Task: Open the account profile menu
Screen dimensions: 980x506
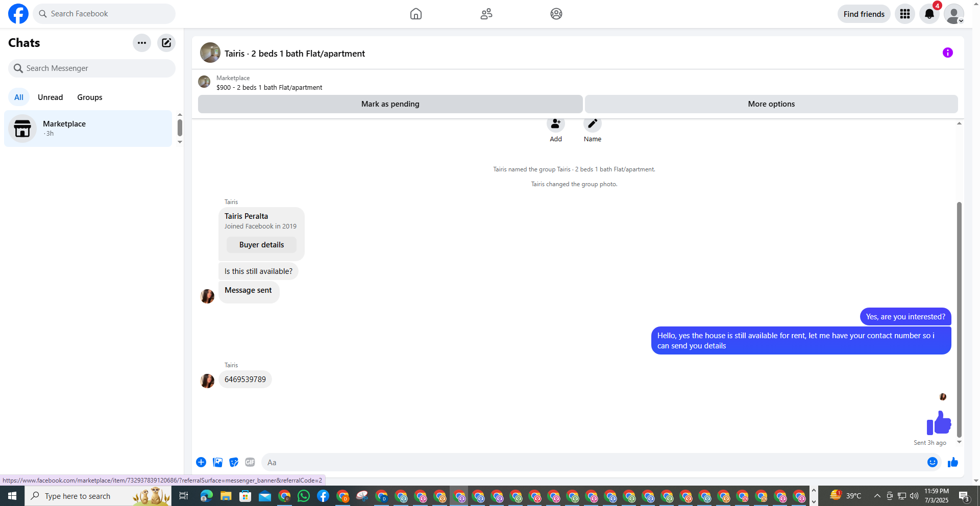Action: (x=953, y=14)
